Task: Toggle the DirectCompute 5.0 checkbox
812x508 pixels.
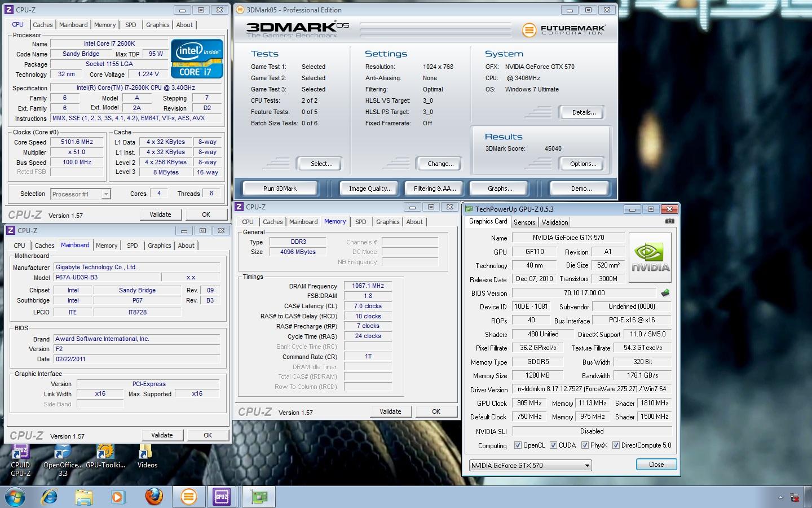Action: tap(616, 445)
